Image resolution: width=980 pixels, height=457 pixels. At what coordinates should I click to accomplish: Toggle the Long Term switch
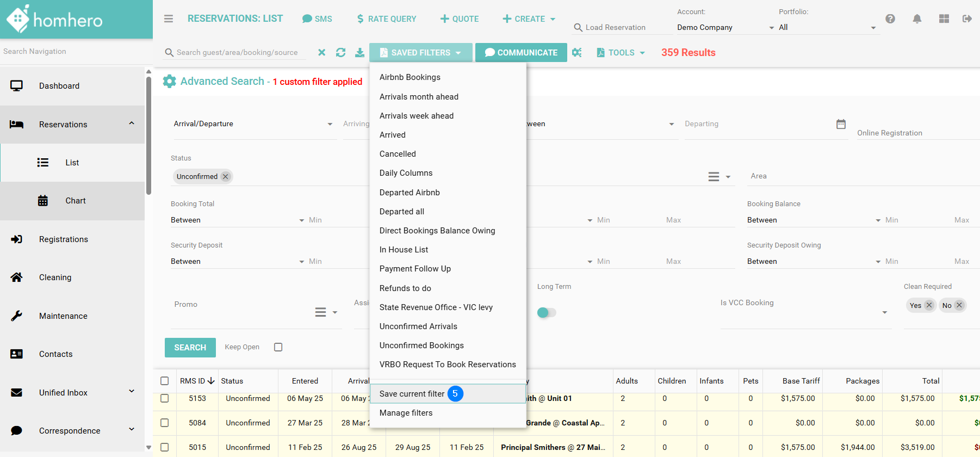tap(546, 312)
